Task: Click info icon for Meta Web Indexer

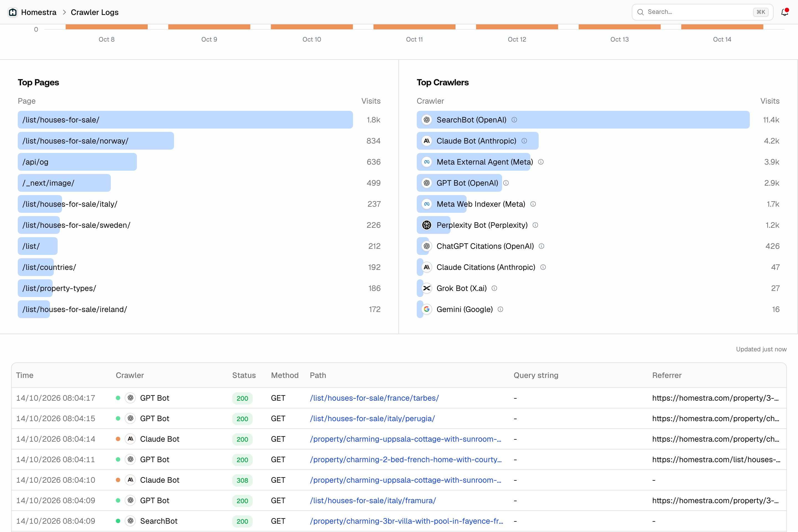Action: 533,204
